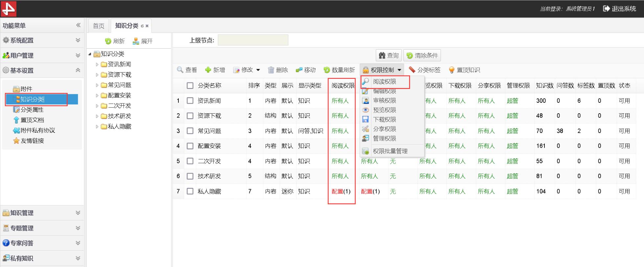The image size is (644, 267).
Task: Open 友情链接 star item in sidebar
Action: pyautogui.click(x=28, y=141)
